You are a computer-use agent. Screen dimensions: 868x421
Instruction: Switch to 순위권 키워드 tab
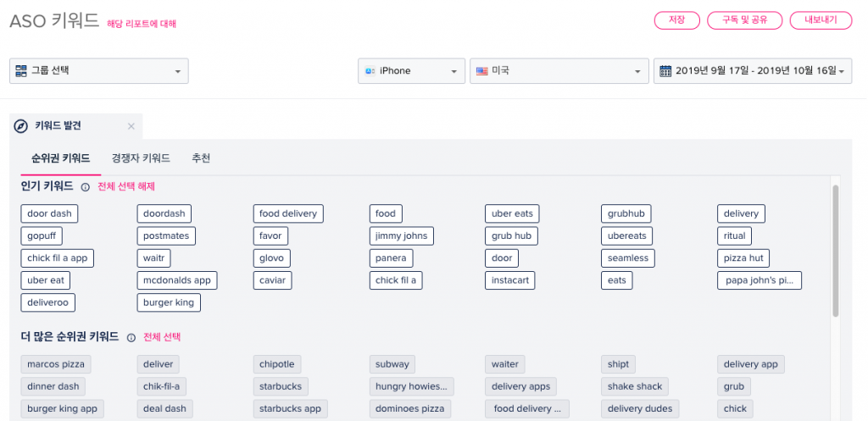61,158
